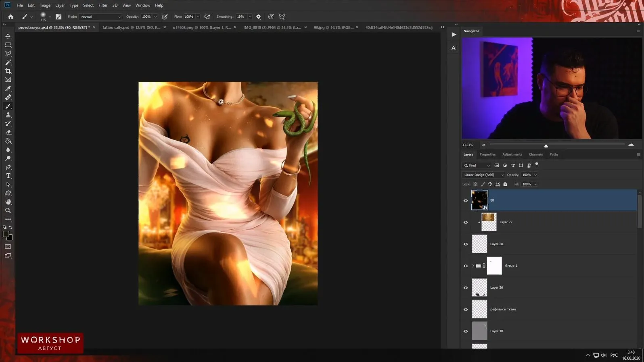Select the Path Selection tool
This screenshot has height=362, width=644.
click(8, 185)
